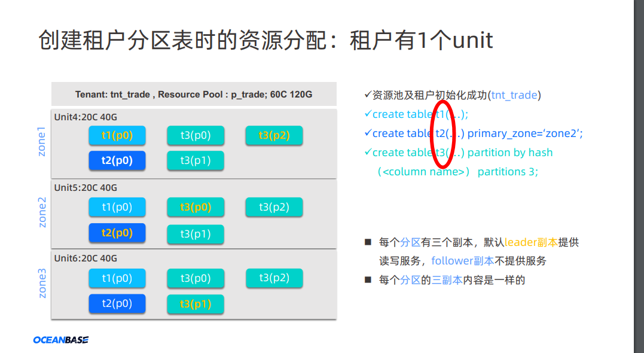The width and height of the screenshot is (644, 353).
Task: Select the t3(p2) leader box in Unit4
Action: tap(274, 136)
